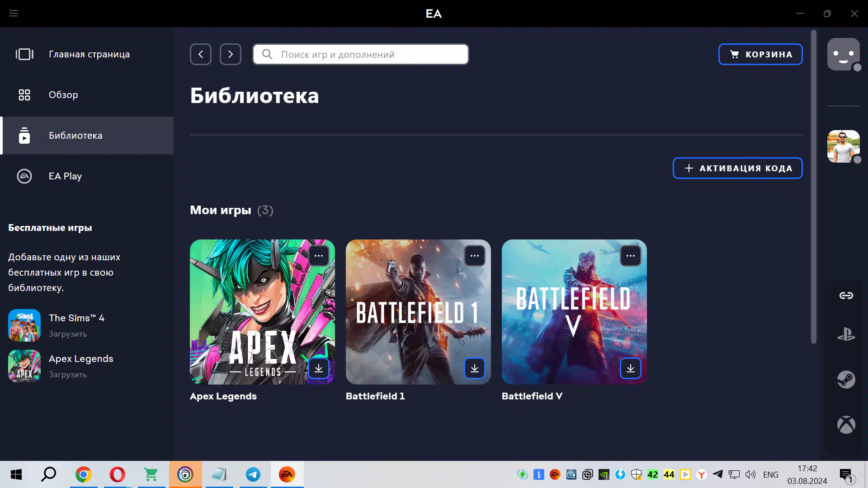Open the friend photo avatar
868x488 pixels.
coord(844,146)
